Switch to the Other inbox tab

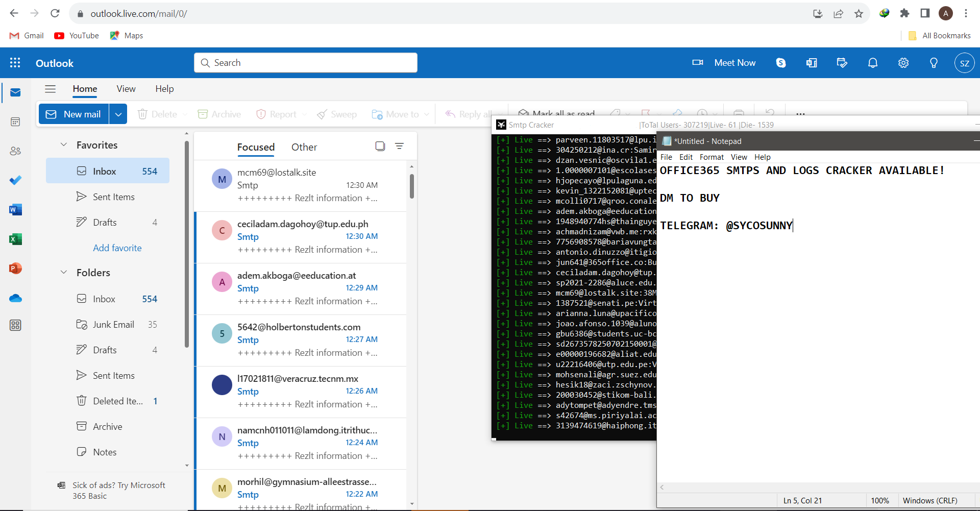[304, 147]
